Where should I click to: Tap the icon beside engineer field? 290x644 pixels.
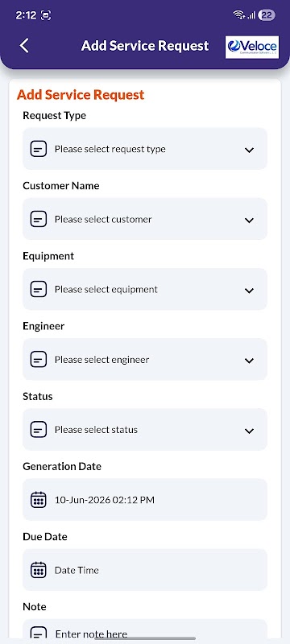[x=38, y=359]
